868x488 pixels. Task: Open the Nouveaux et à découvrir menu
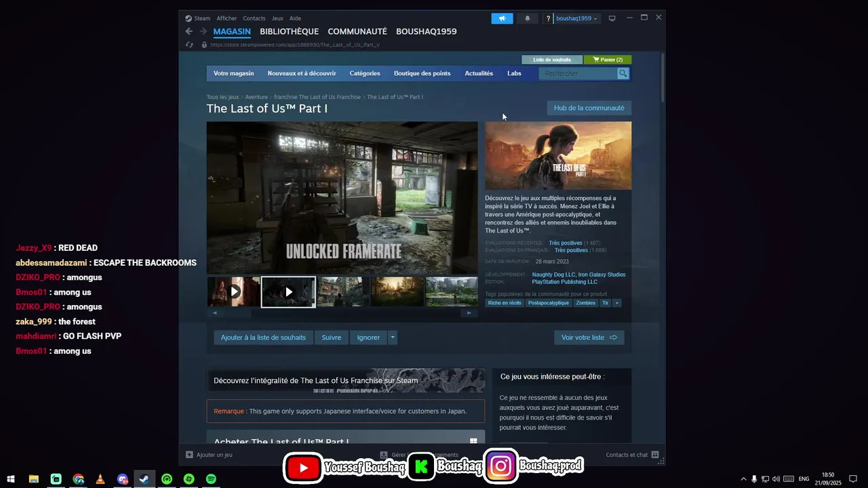point(302,73)
